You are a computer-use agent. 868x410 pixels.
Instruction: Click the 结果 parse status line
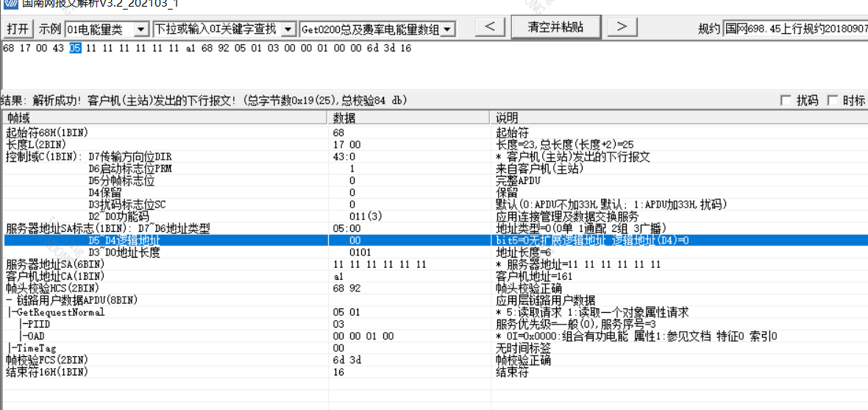pos(204,100)
